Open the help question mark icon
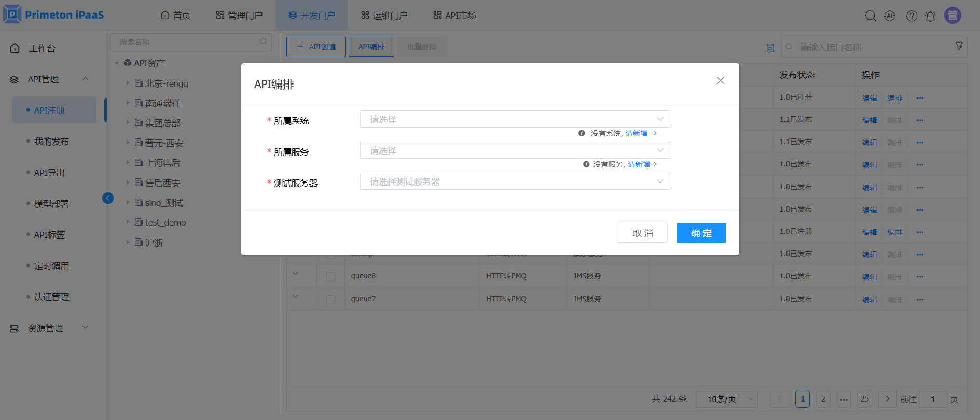The image size is (980, 420). [x=912, y=16]
